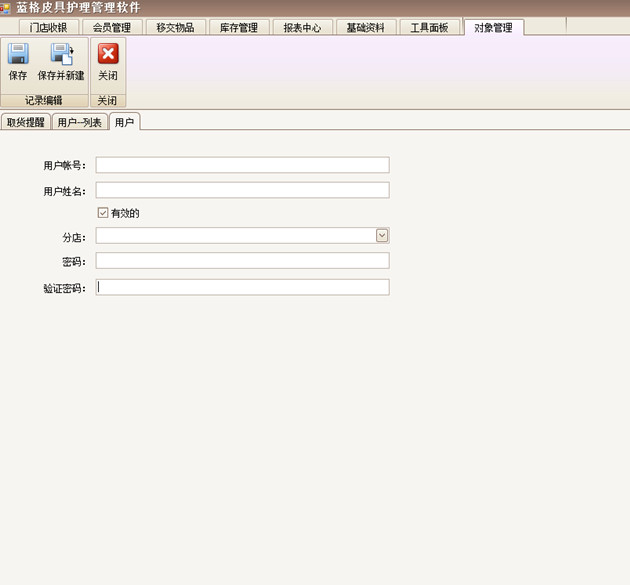
Task: Open the 移交物品 tab
Action: point(175,28)
